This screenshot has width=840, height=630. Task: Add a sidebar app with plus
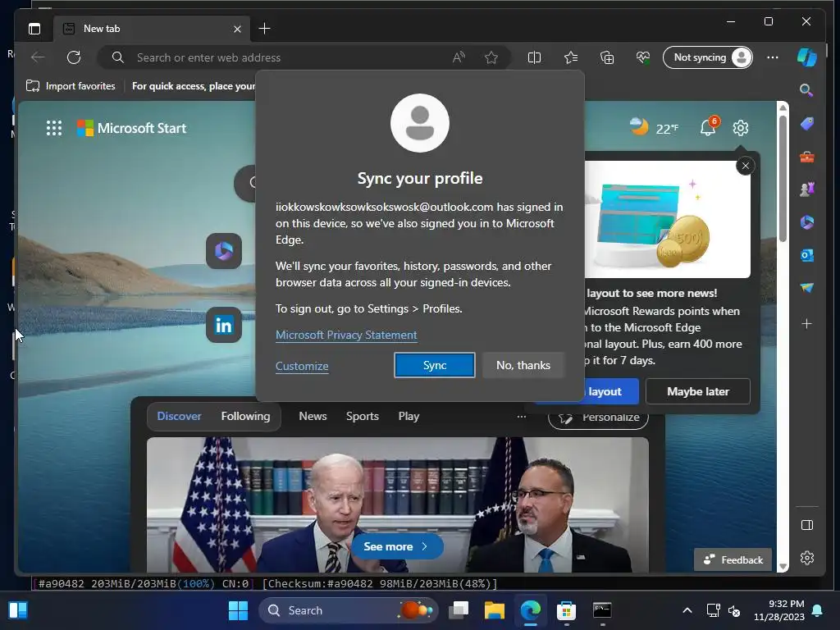click(x=807, y=323)
